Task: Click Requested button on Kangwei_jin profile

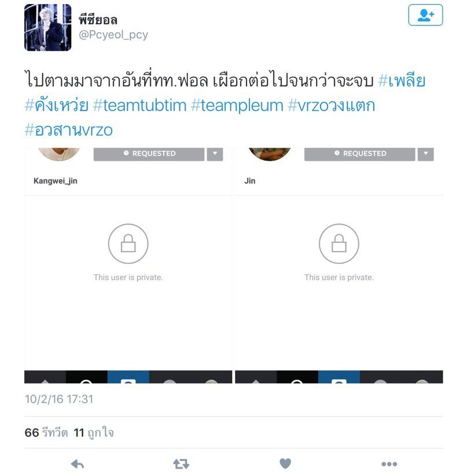Action: [149, 154]
